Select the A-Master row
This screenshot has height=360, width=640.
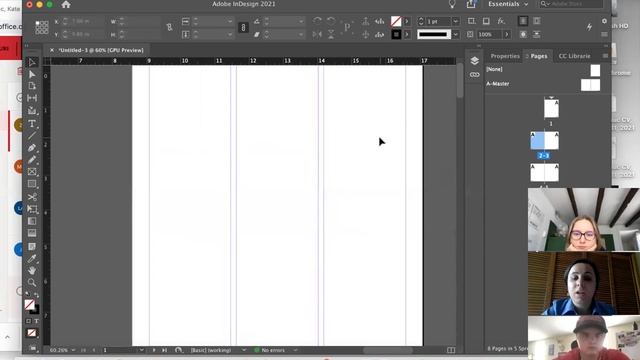(x=544, y=84)
